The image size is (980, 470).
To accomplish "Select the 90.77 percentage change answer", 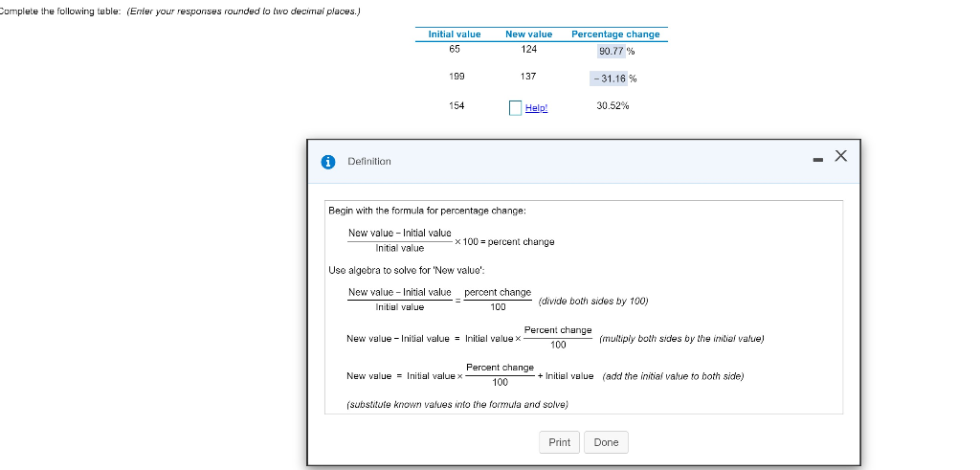I will (612, 52).
